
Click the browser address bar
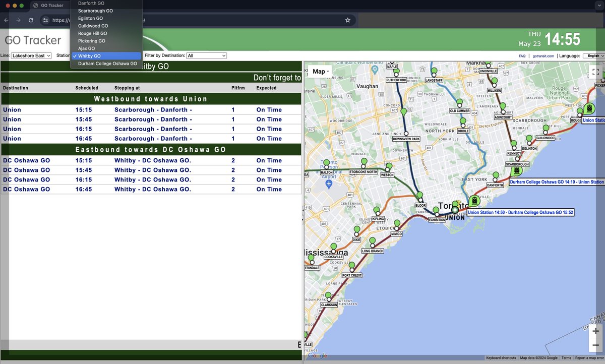[197, 20]
